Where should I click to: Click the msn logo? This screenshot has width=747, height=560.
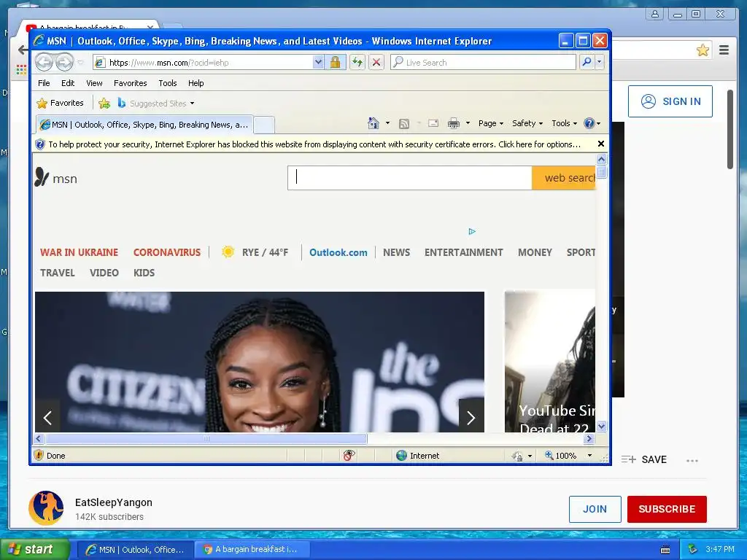(x=56, y=178)
